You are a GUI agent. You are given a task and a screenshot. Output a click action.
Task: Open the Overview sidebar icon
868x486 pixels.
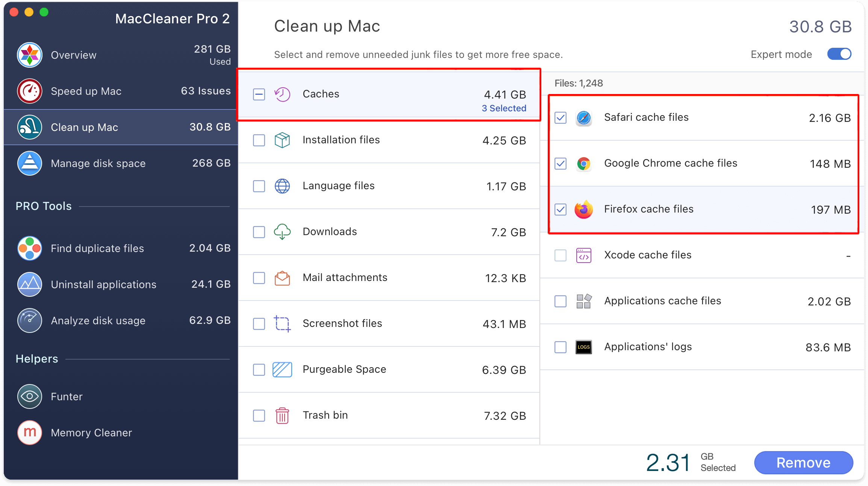29,55
